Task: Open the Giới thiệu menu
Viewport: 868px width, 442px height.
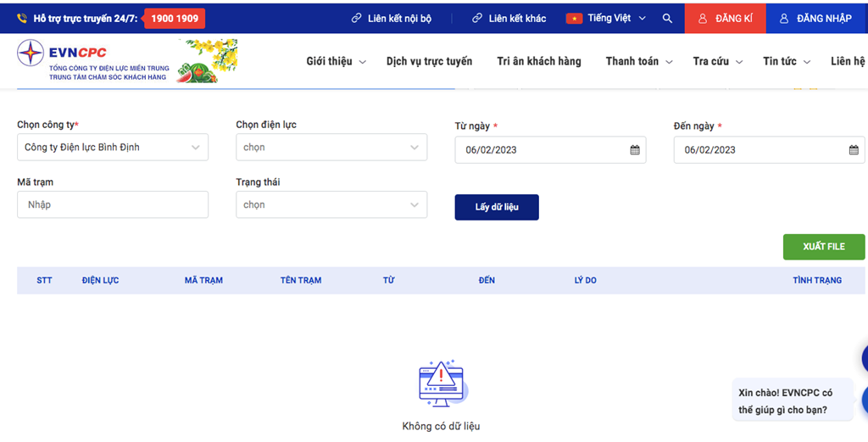Action: (x=336, y=61)
